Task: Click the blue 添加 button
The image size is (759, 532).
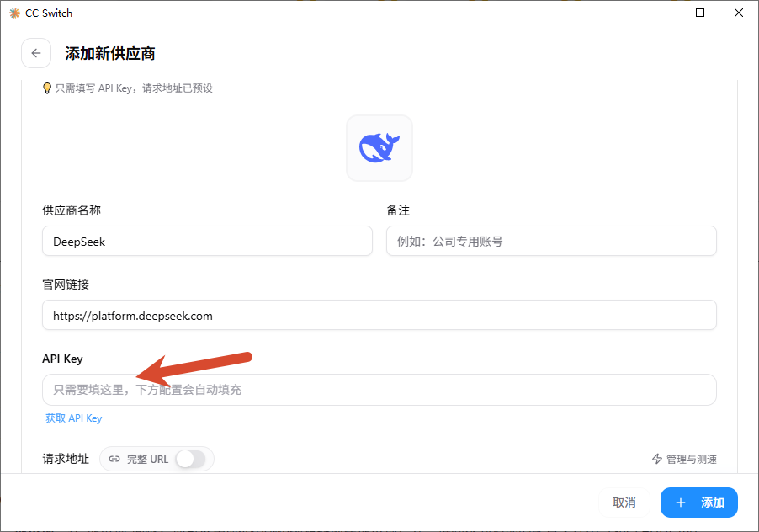Action: pyautogui.click(x=699, y=503)
